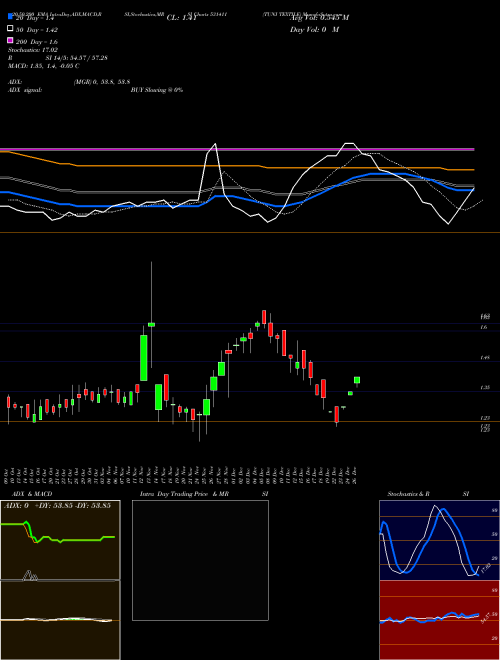The width and height of the screenshot is (500, 660).
Task: Click the tall green candle with long upper wick
Action: tap(152, 324)
